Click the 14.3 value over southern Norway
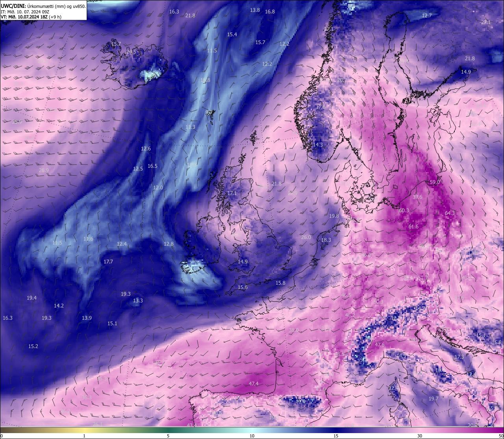Viewport: 504px width, 439px height. 318,144
